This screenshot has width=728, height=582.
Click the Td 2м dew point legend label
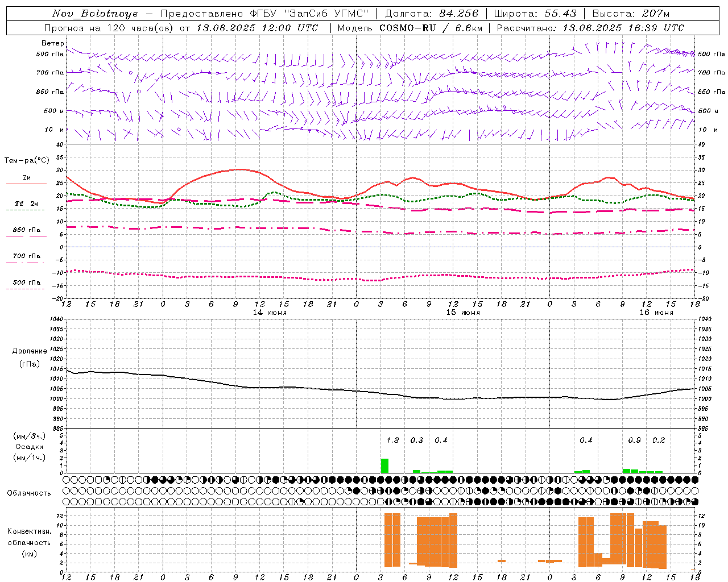click(x=27, y=203)
